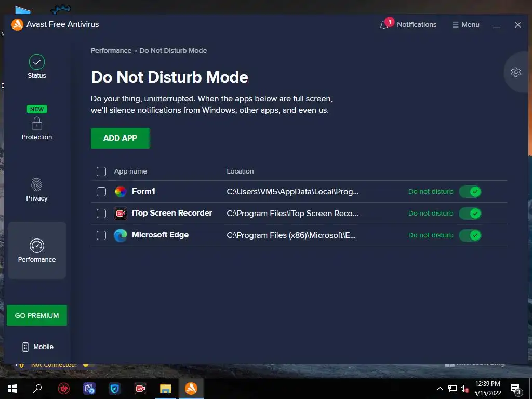Click the iTop Screen Recorder app icon in list

(120, 214)
